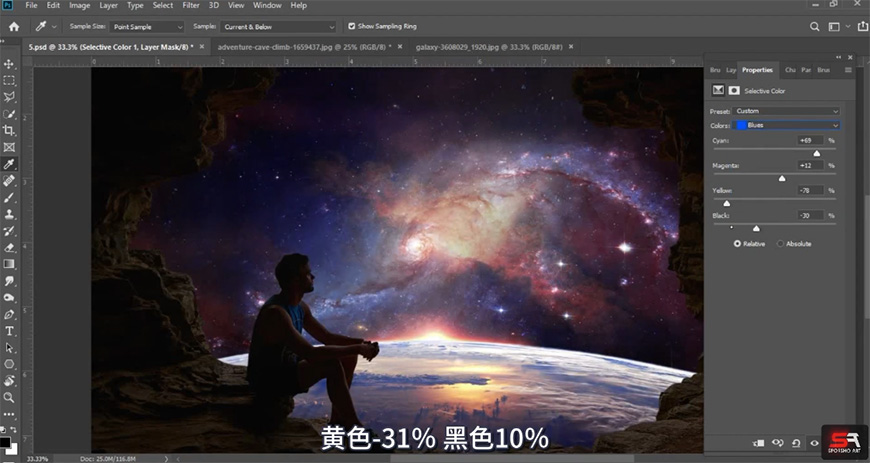Open the eyedropper tool preset picker arrow
870x463 pixels.
(54, 27)
